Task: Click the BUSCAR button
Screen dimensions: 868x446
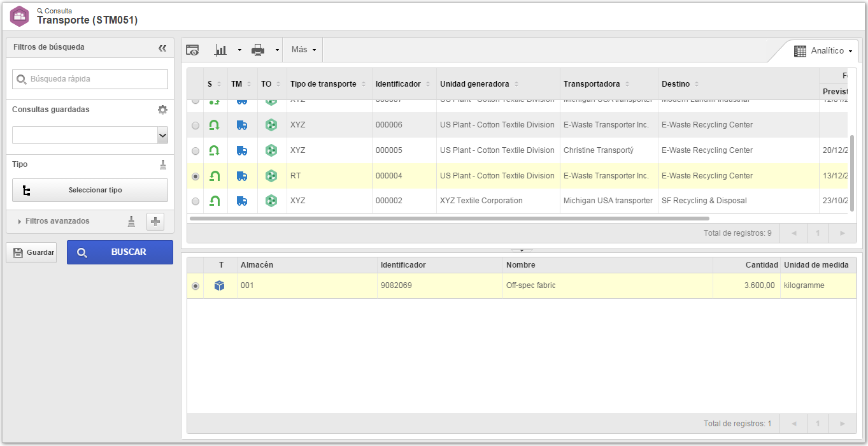Action: pos(120,252)
